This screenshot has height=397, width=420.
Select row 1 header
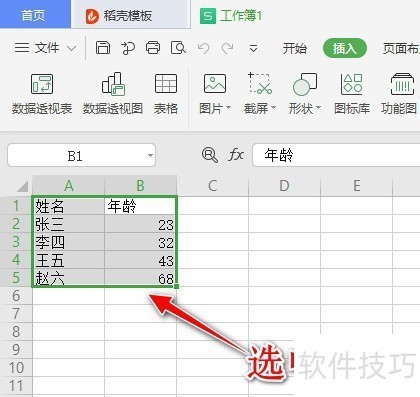(x=16, y=206)
